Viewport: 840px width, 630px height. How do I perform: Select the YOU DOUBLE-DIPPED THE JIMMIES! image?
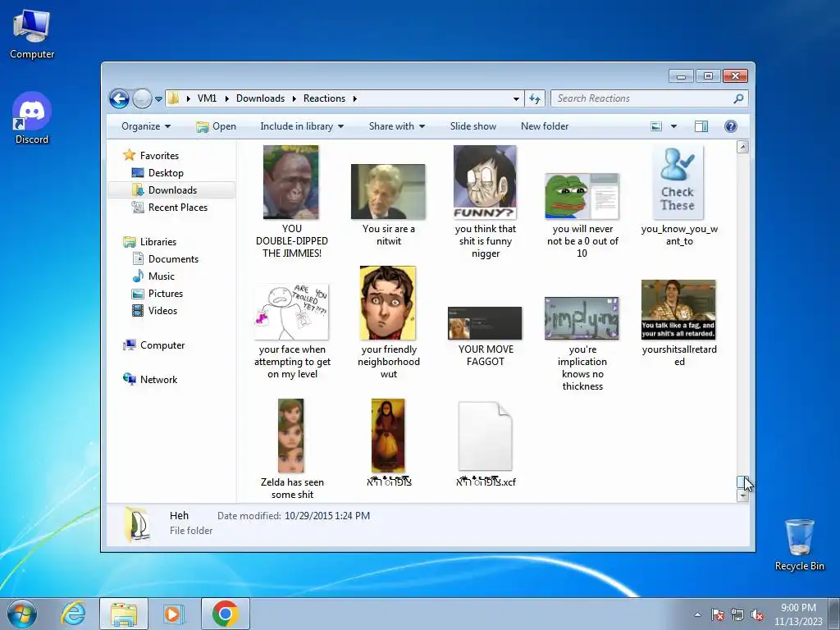tap(291, 182)
